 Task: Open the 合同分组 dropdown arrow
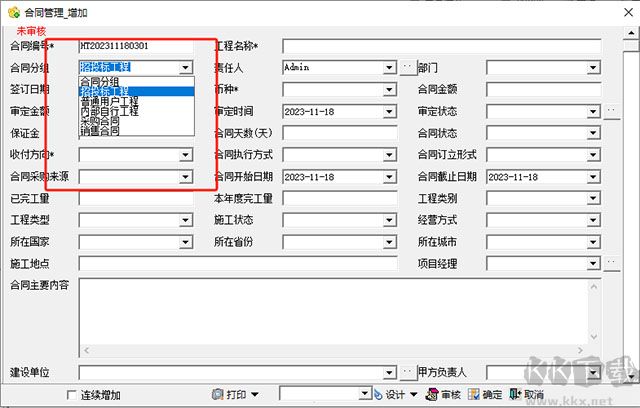click(x=186, y=67)
